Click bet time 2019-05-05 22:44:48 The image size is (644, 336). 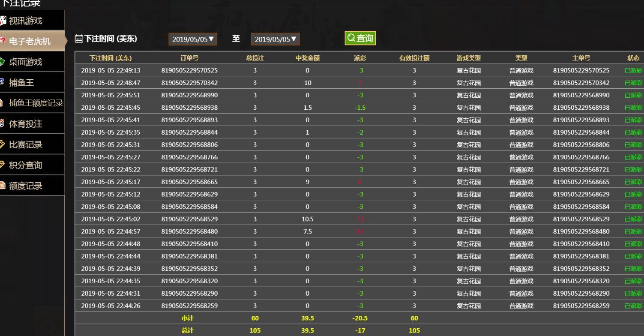111,244
